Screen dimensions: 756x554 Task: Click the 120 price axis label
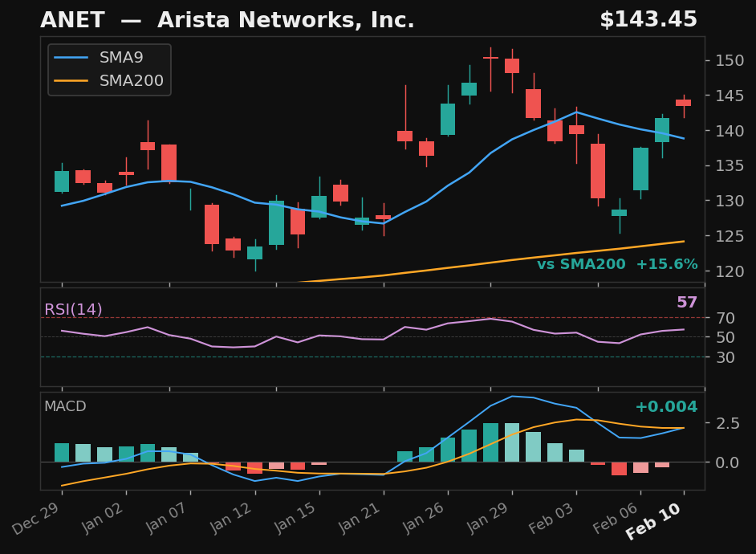click(x=730, y=271)
